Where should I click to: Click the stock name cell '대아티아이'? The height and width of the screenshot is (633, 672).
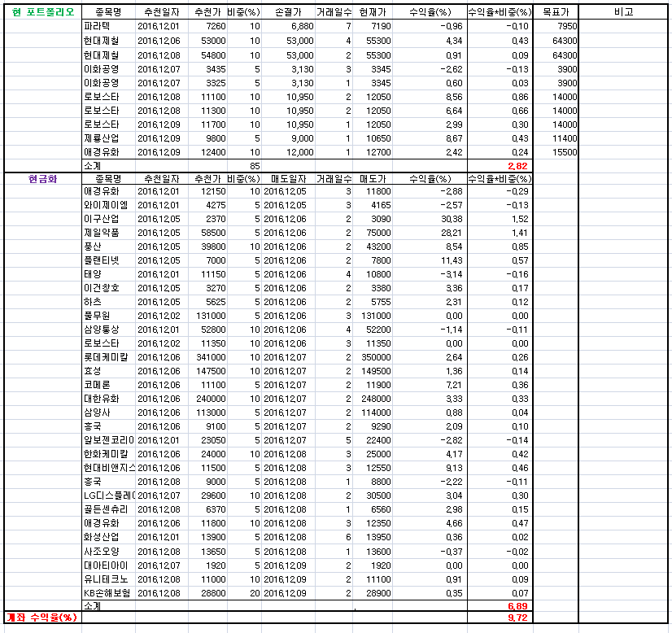coord(106,565)
